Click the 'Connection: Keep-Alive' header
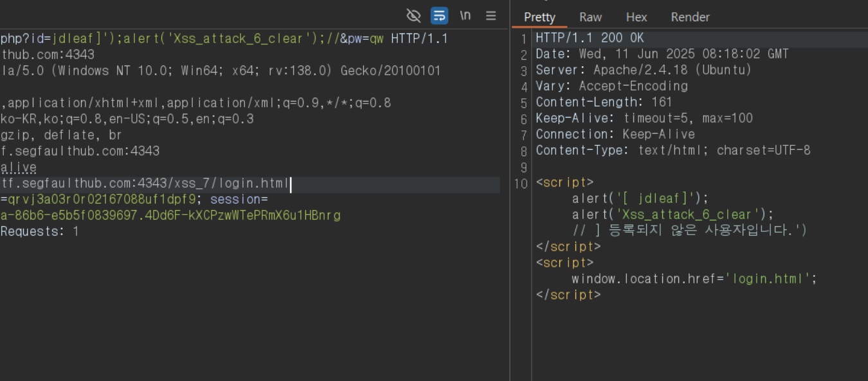The width and height of the screenshot is (868, 381). (x=615, y=134)
